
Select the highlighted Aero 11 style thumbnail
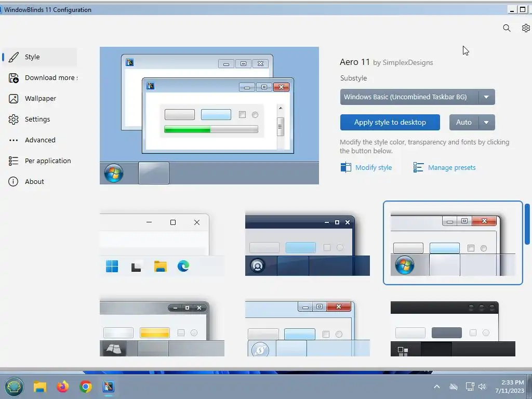[x=453, y=243]
